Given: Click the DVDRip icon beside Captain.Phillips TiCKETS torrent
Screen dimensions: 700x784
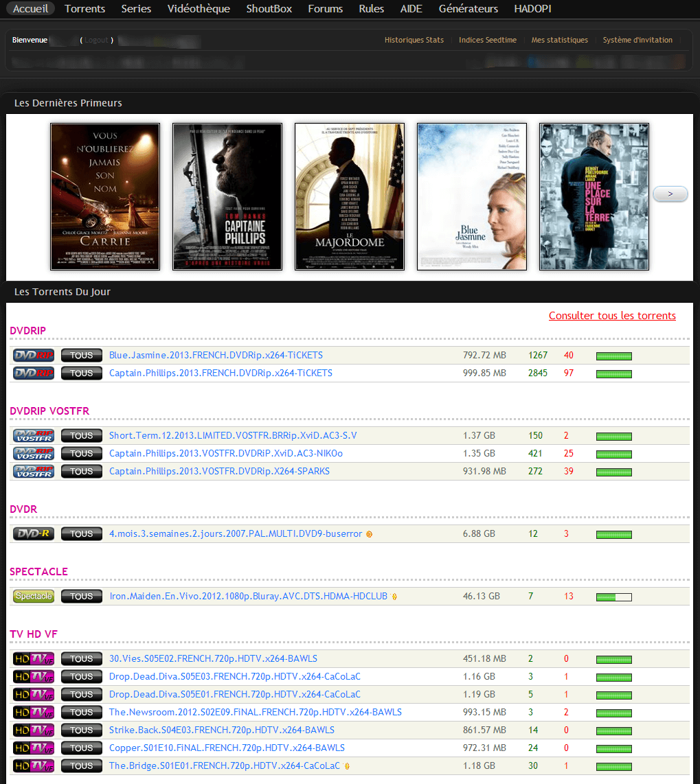Looking at the screenshot, I should coord(34,373).
